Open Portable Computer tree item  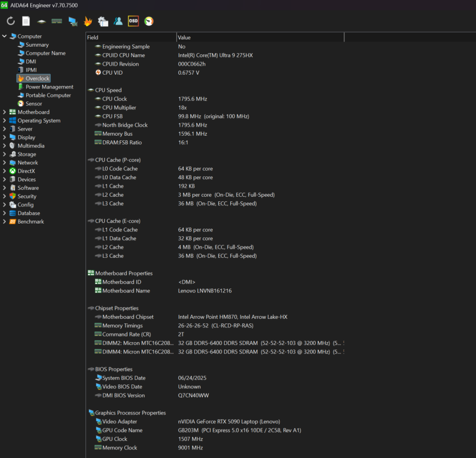coord(48,95)
